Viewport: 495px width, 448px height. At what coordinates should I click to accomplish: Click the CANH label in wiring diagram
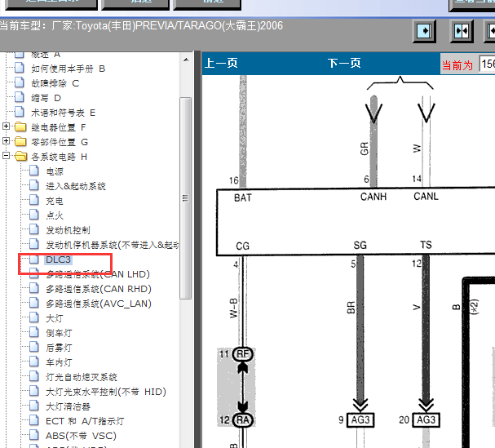tap(373, 197)
